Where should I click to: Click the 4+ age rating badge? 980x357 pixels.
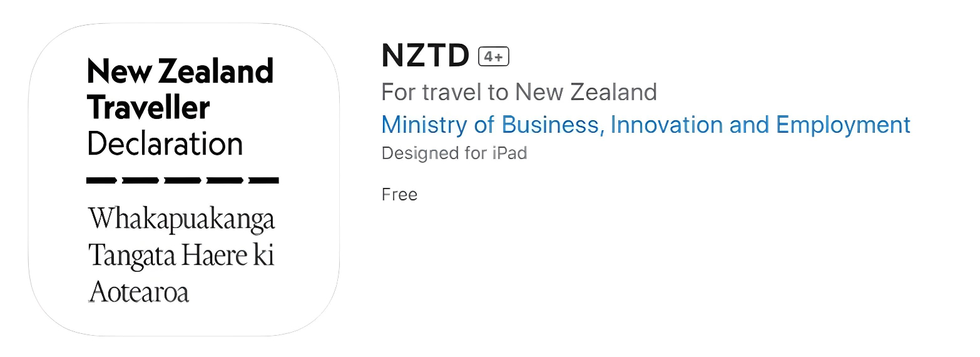tap(494, 57)
